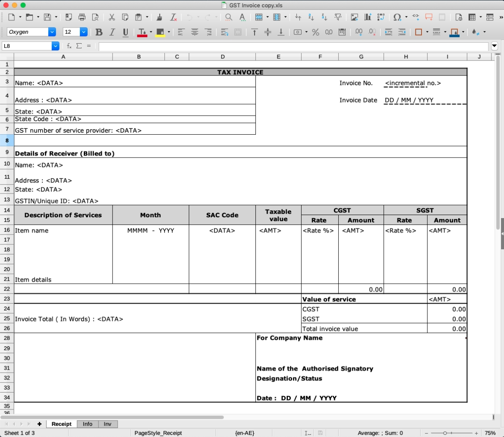Open background color dropdown arrow
Screen dimensions: 504x437
[x=169, y=32]
